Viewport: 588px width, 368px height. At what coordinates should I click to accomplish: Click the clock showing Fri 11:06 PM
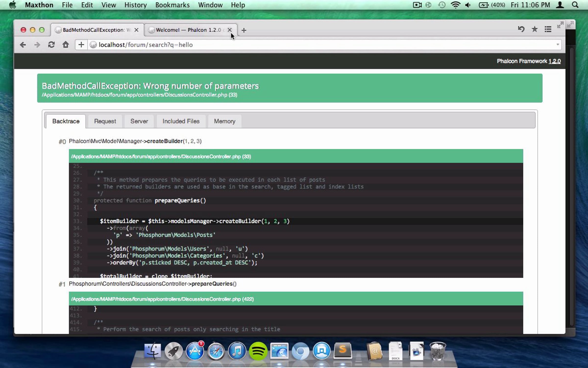[x=530, y=5]
